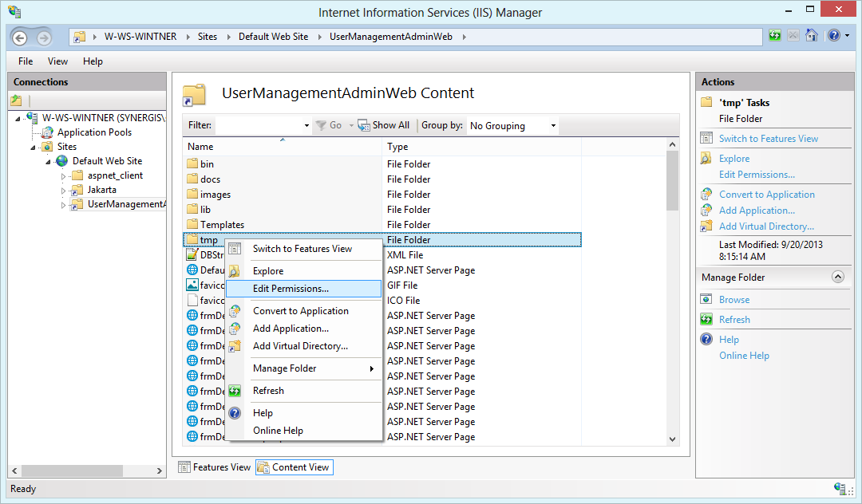Select Edit Permissions from the context menu

click(292, 288)
